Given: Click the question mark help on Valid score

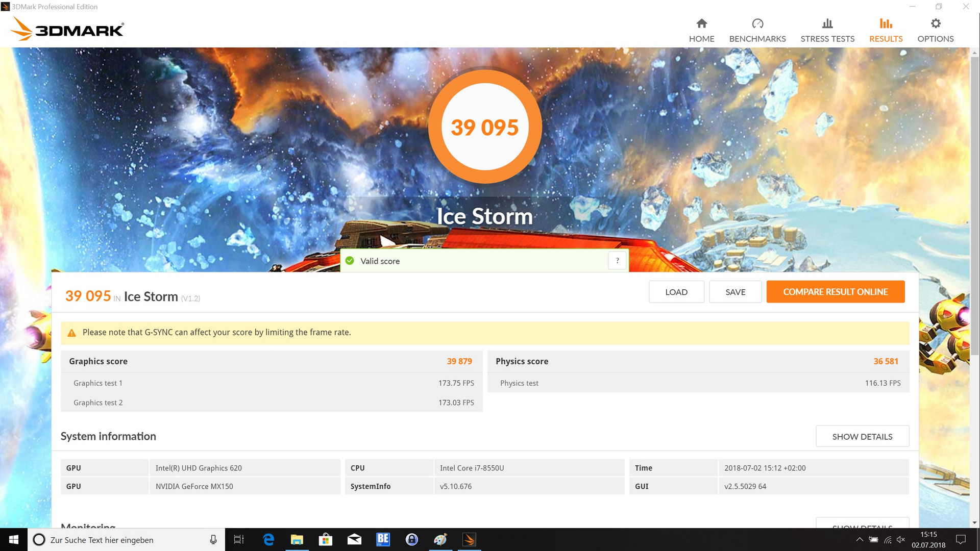Looking at the screenshot, I should point(617,261).
